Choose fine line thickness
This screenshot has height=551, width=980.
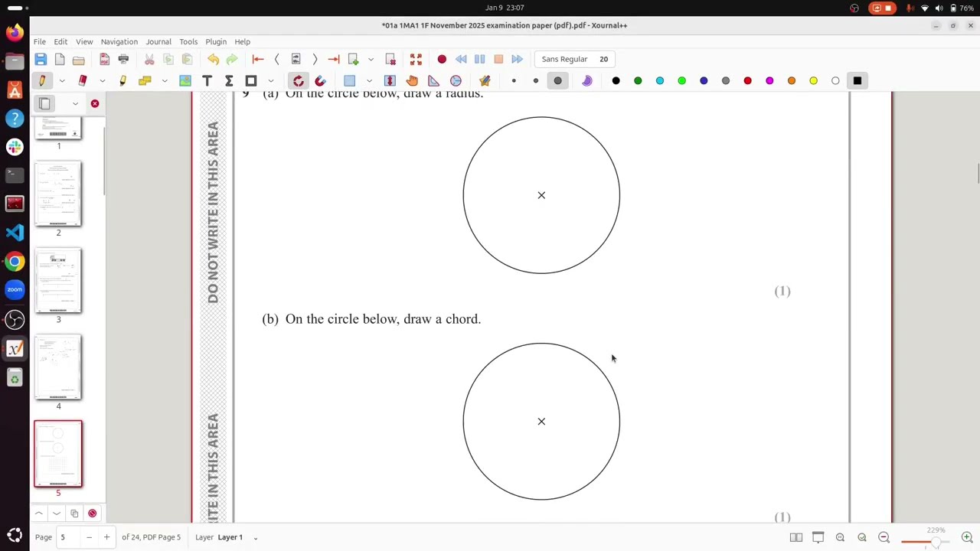click(x=514, y=80)
